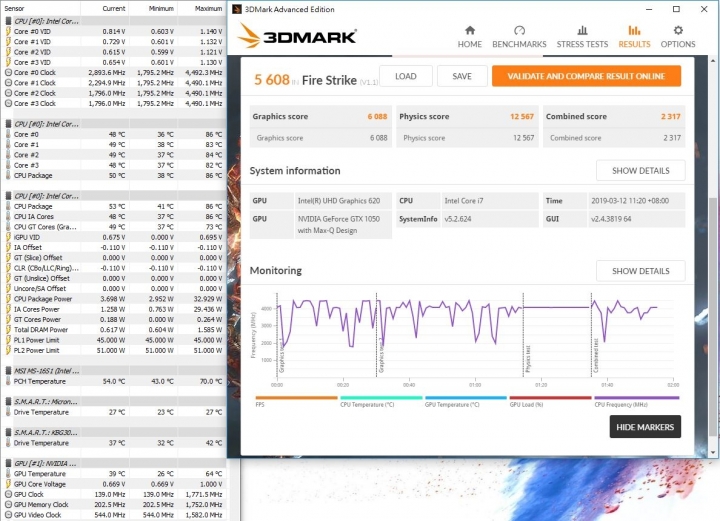
Task: Select the orange FPS legend bar
Action: pos(296,398)
